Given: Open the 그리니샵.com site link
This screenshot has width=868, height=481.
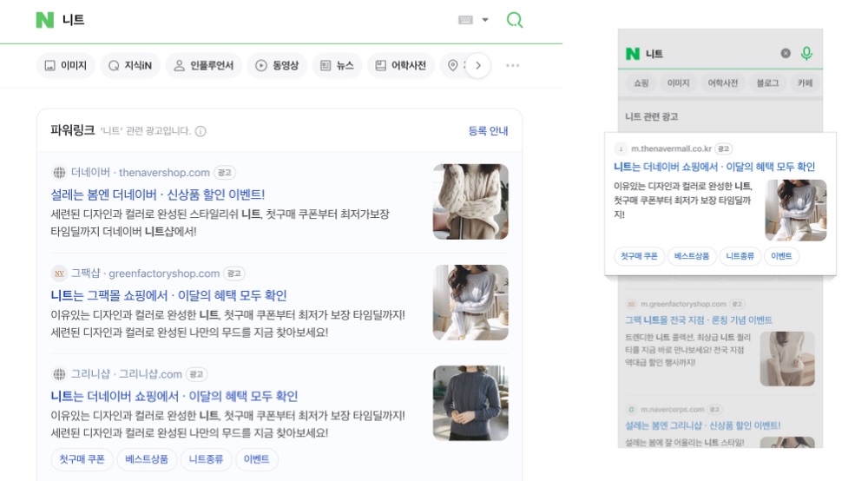Looking at the screenshot, I should tap(150, 374).
